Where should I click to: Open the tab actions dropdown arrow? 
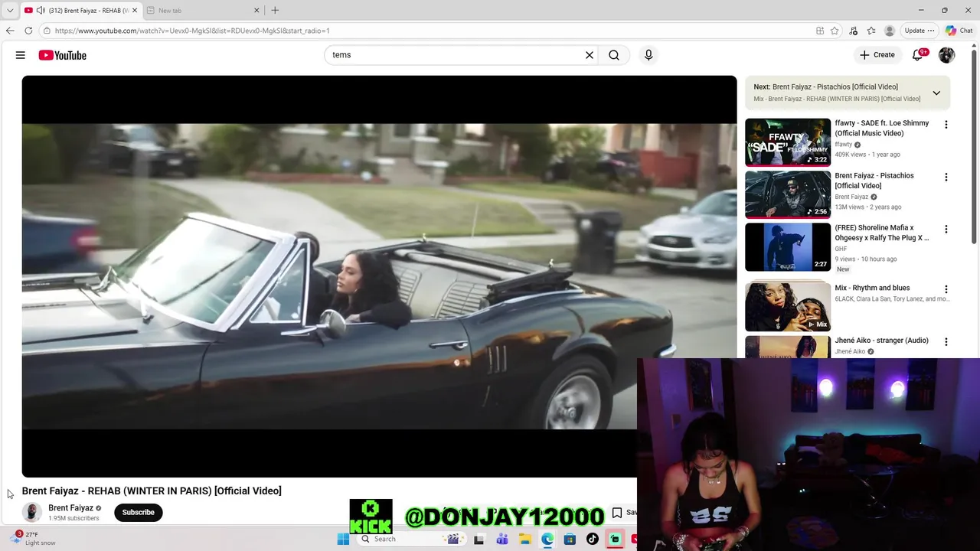click(x=10, y=11)
